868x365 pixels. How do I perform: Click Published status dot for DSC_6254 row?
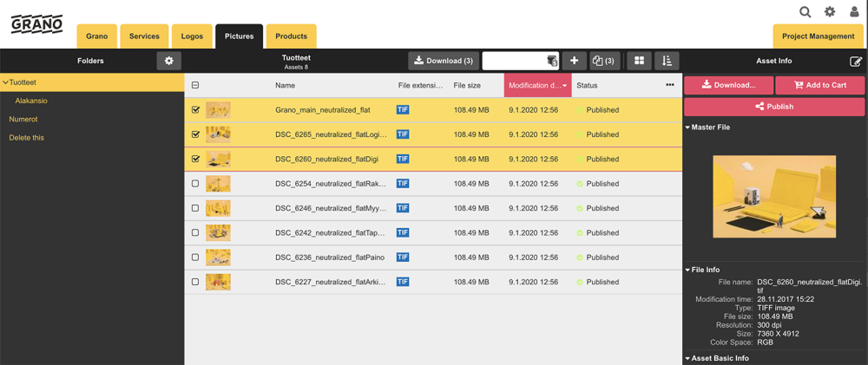point(580,184)
